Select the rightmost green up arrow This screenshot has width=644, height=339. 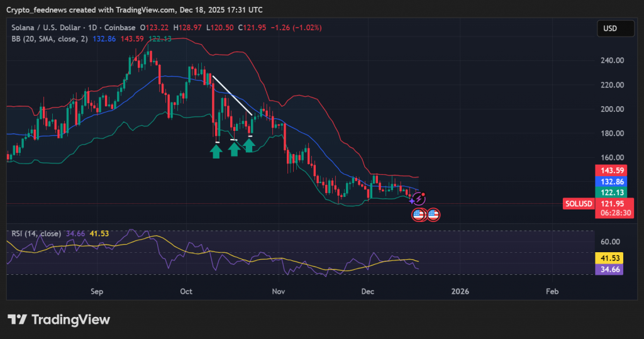click(x=249, y=145)
